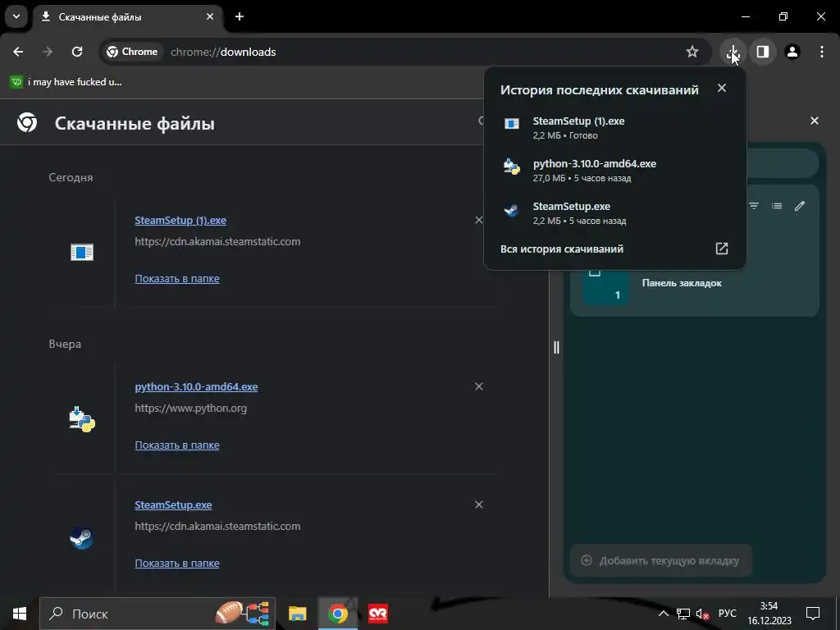Click Показать в папке under python-3.10.0-amd64.exe

click(177, 445)
